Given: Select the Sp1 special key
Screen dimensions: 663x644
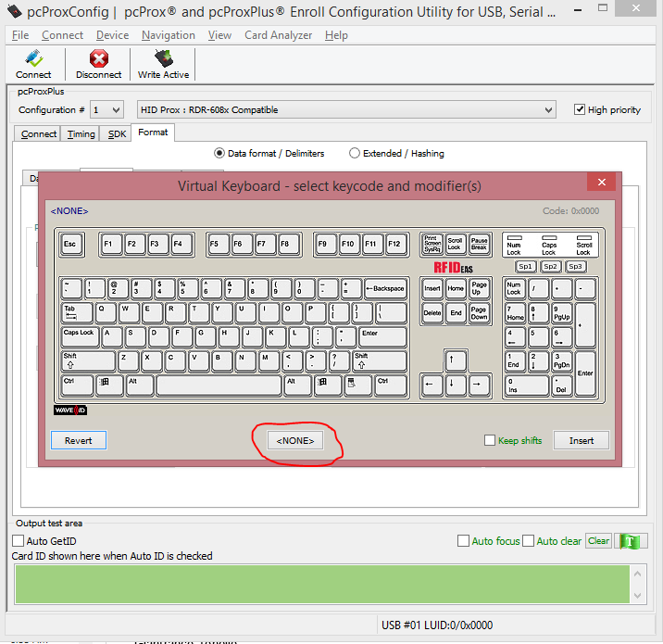Looking at the screenshot, I should click(526, 267).
